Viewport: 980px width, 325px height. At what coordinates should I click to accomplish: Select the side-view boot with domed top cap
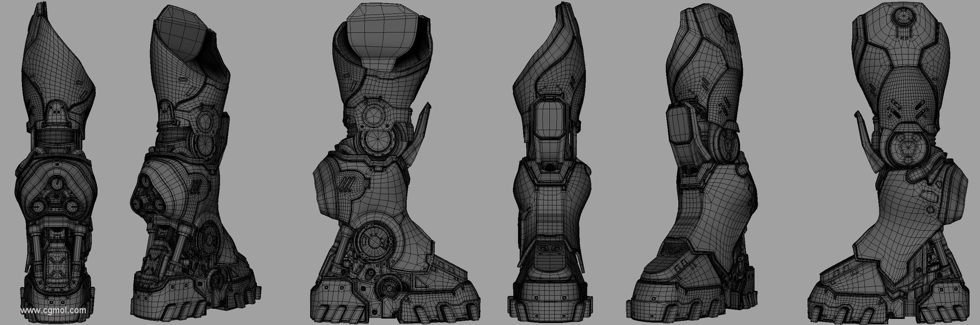[395, 163]
